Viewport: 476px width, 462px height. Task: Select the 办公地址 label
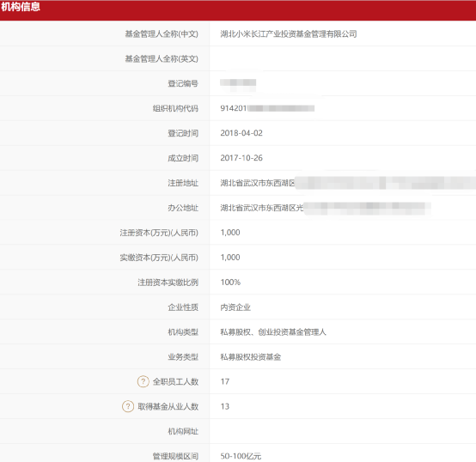click(x=183, y=208)
